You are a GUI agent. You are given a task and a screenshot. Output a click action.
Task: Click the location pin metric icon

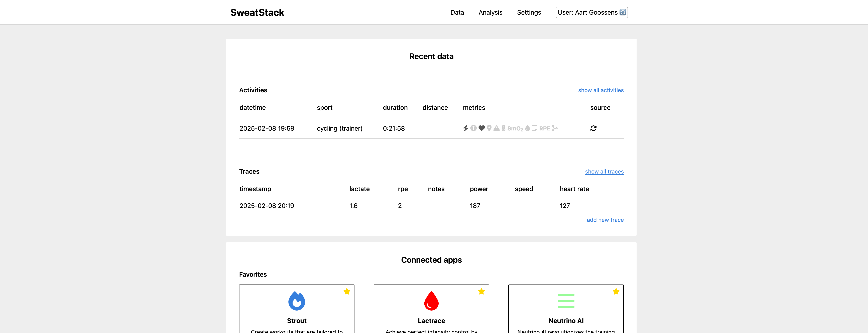coord(489,128)
